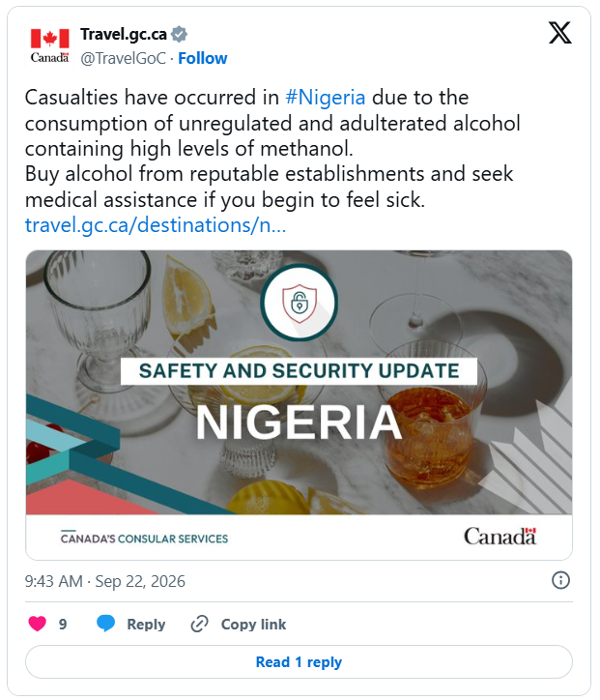This screenshot has height=700, width=600.
Task: Open the 9:43 AM Sep 22 timestamp
Action: click(105, 581)
